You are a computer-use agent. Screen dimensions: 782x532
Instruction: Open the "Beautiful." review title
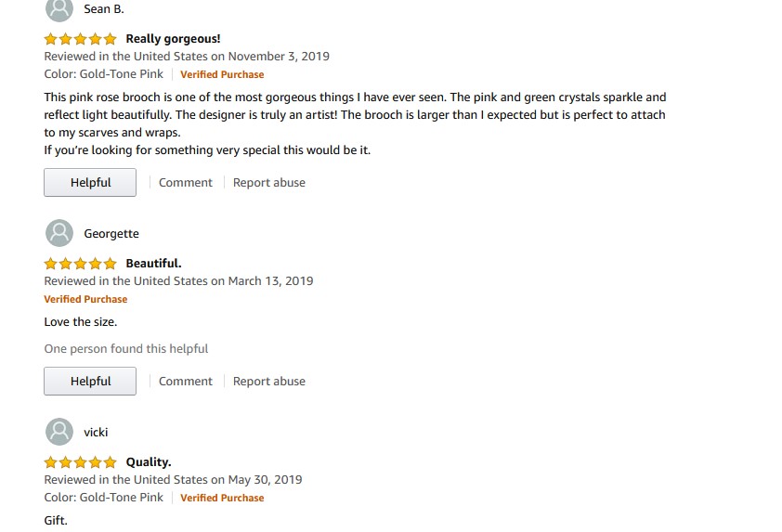click(x=153, y=264)
